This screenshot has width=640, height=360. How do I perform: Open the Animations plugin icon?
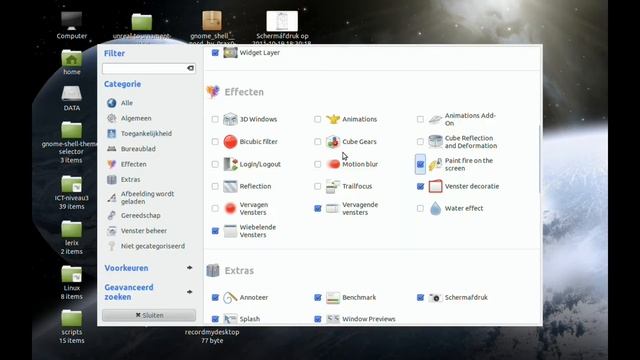coord(333,119)
